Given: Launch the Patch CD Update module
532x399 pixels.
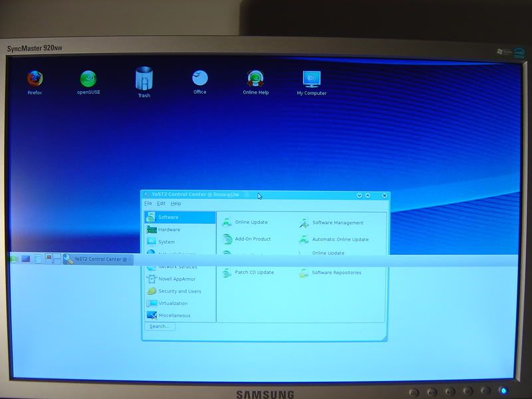Looking at the screenshot, I should (247, 273).
